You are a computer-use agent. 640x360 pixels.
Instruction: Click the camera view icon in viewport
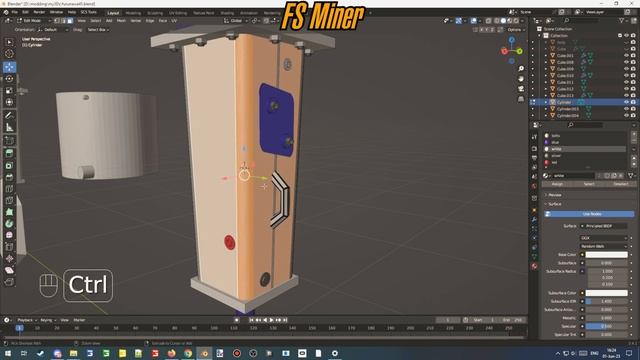(521, 89)
